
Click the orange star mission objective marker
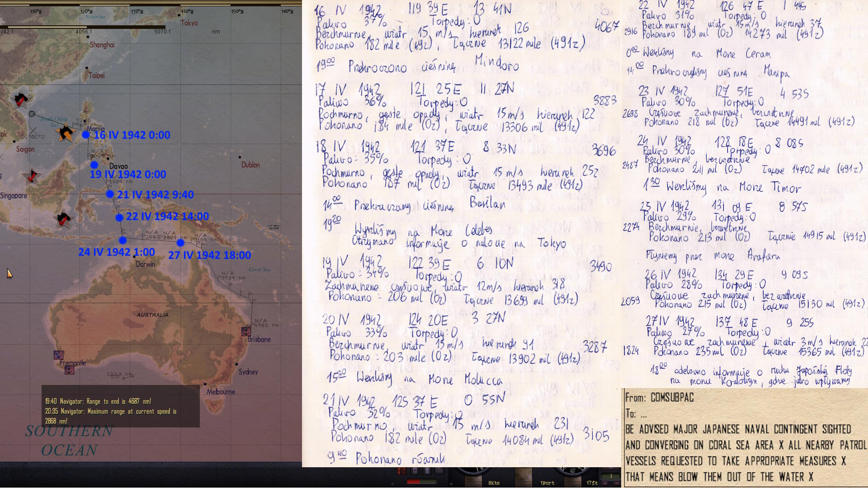(x=66, y=133)
